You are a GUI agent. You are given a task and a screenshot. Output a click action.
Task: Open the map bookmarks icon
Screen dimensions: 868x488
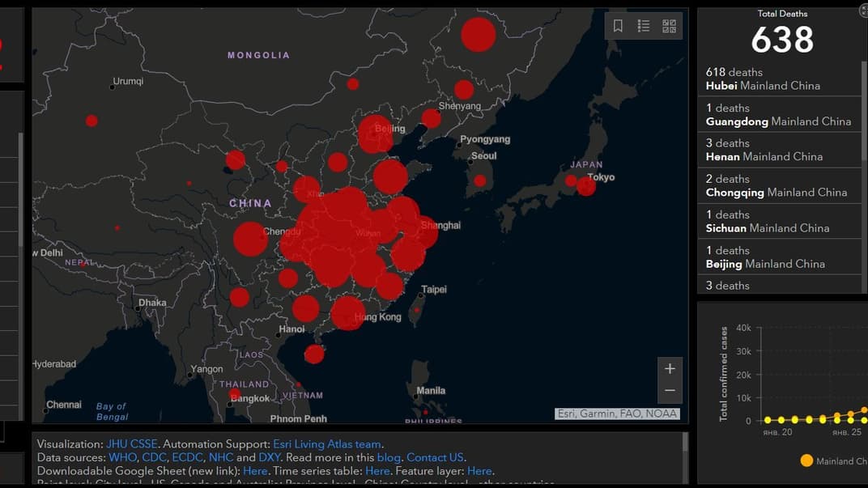click(618, 26)
